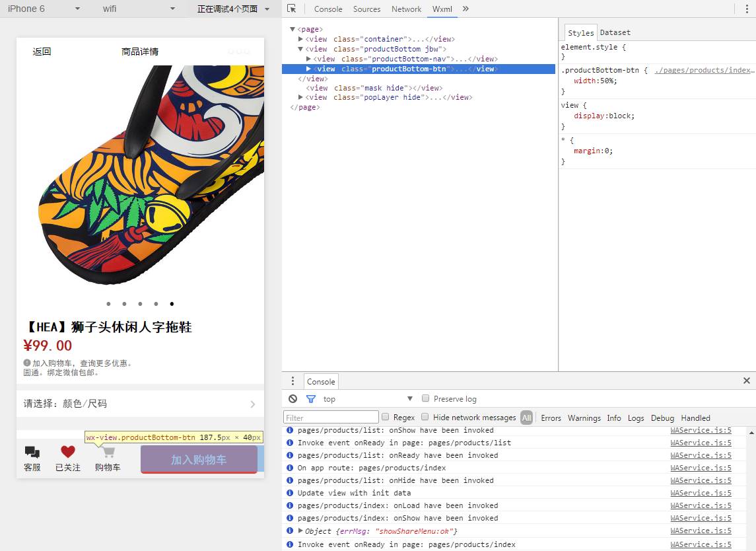The height and width of the screenshot is (551, 756).
Task: Open WAService.js:5 link on On app route row
Action: point(701,468)
